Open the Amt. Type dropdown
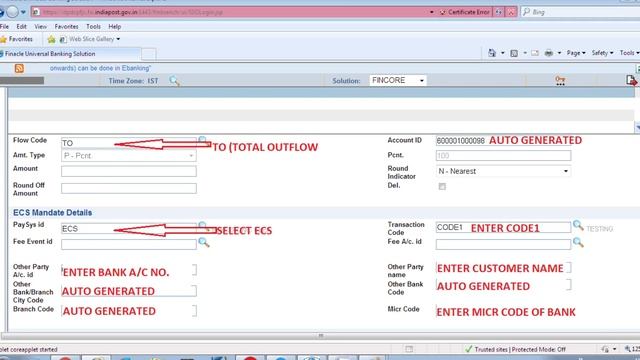 [129, 156]
